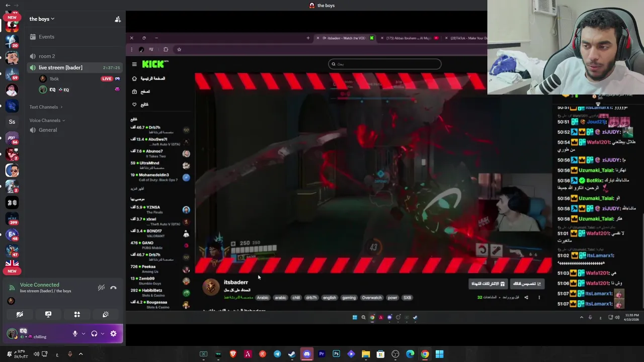644x362 pixels.
Task: Open Discord activities launcher button
Action: pos(77,314)
